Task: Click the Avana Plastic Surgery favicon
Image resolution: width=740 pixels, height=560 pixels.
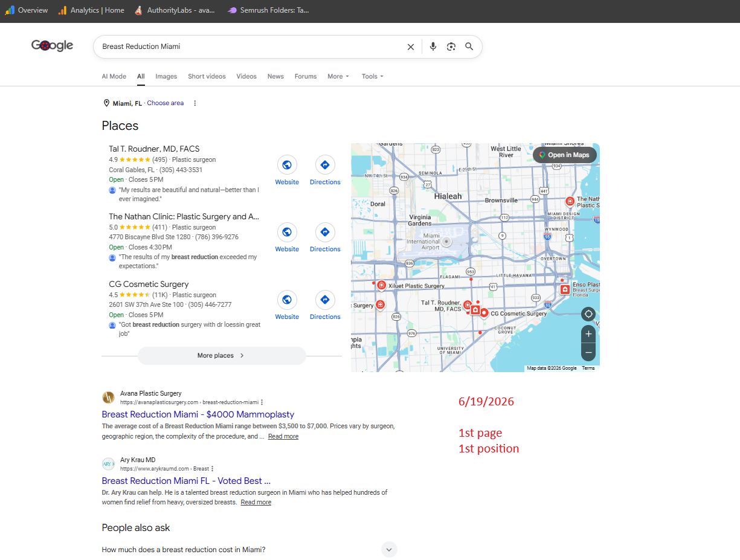Action: [x=108, y=397]
